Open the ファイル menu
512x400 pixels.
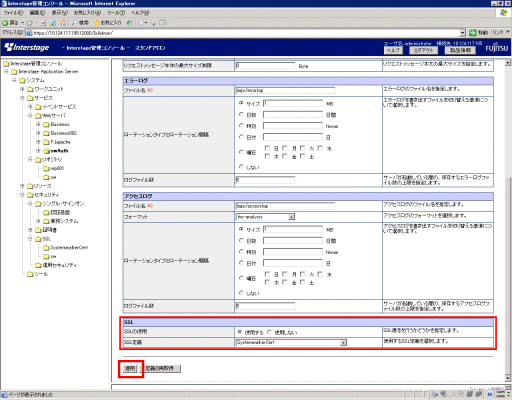[x=13, y=13]
